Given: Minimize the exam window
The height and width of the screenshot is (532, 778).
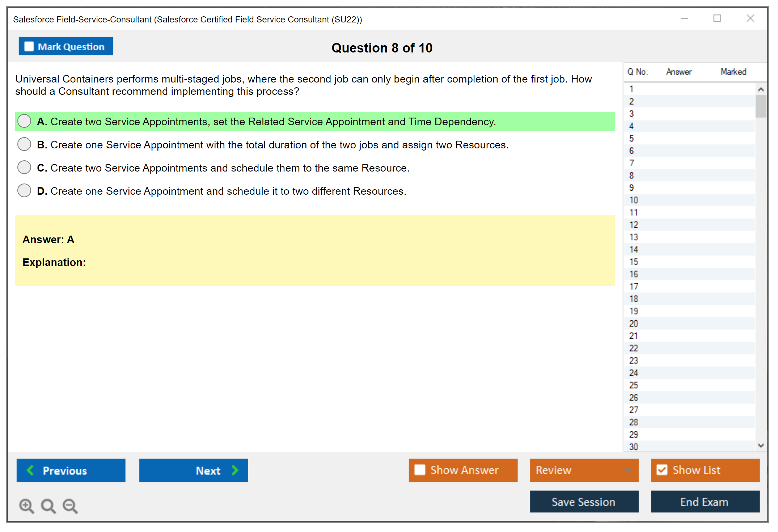Looking at the screenshot, I should tap(684, 18).
